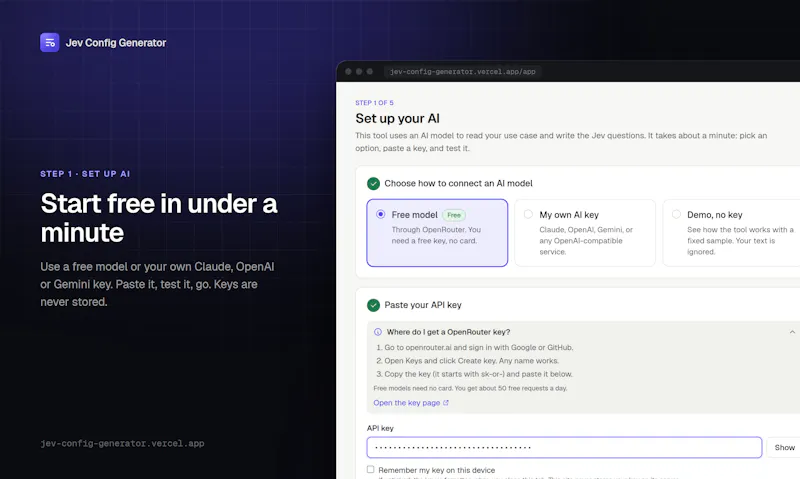Click the Go to openrouter.ai instruction line
This screenshot has height=479, width=800.
pos(474,347)
